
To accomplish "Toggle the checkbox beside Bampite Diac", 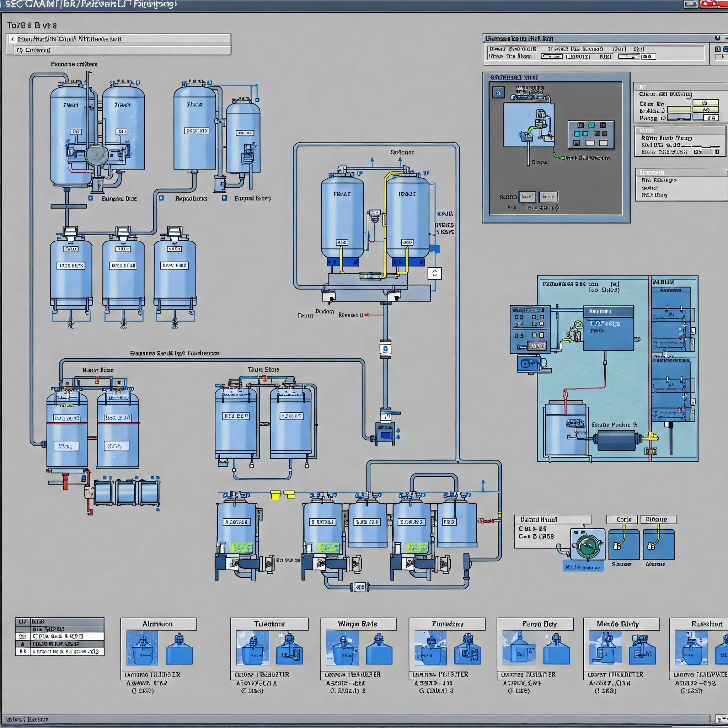I will point(91,198).
